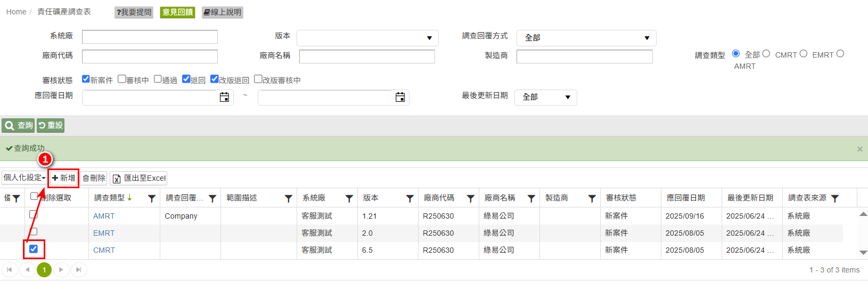Viewport: 868px width, 289px height.
Task: Open the AMRT survey link in table
Action: point(104,216)
